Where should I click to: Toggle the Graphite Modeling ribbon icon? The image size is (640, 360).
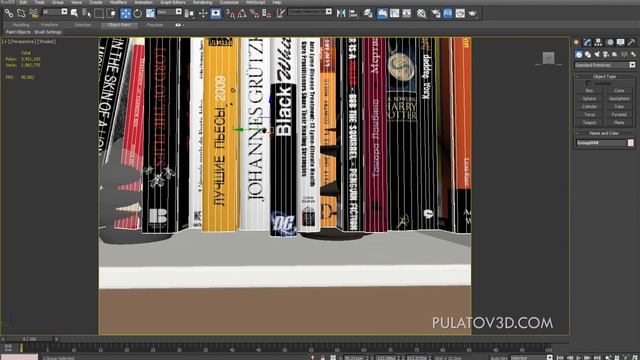click(x=382, y=13)
